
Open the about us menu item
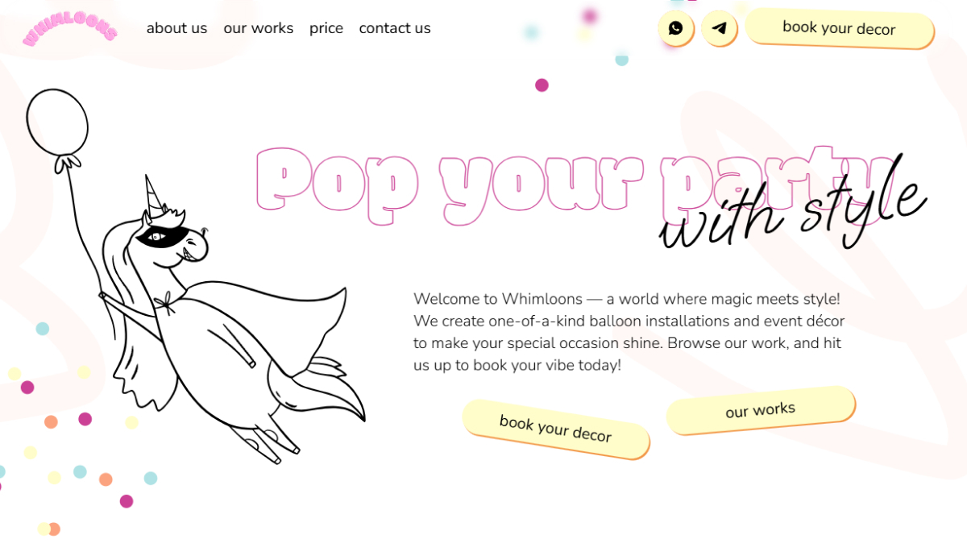click(176, 28)
